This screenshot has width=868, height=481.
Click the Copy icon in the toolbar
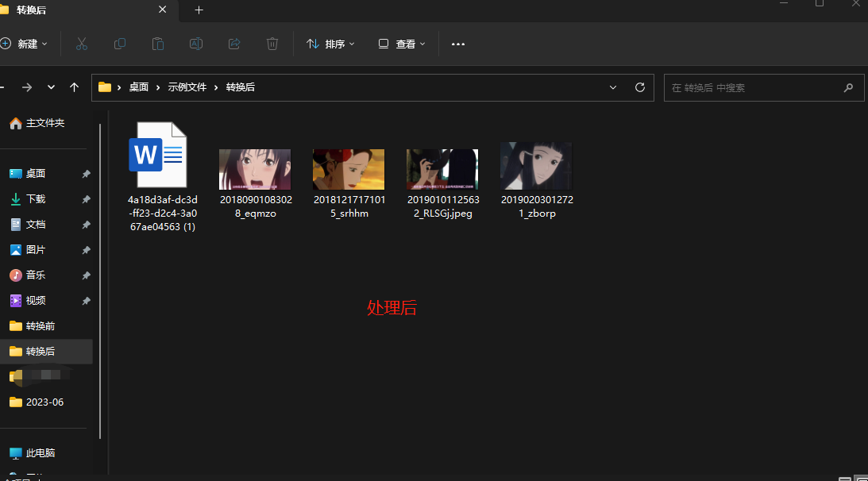(x=120, y=44)
